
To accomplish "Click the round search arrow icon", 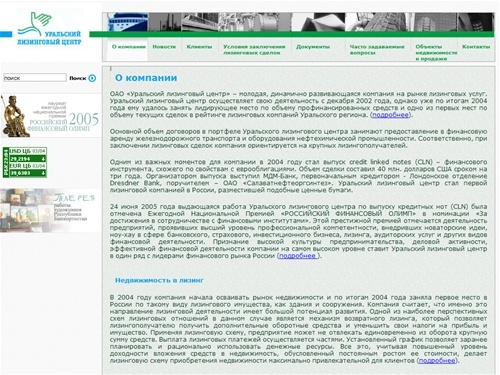I will coord(92,78).
